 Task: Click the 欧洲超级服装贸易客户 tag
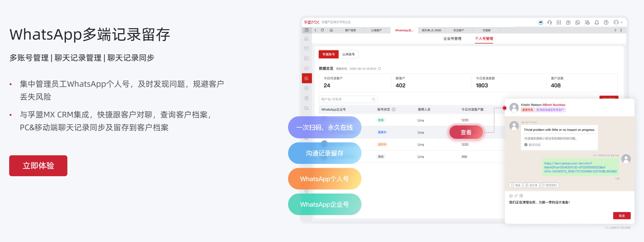click(x=550, y=110)
